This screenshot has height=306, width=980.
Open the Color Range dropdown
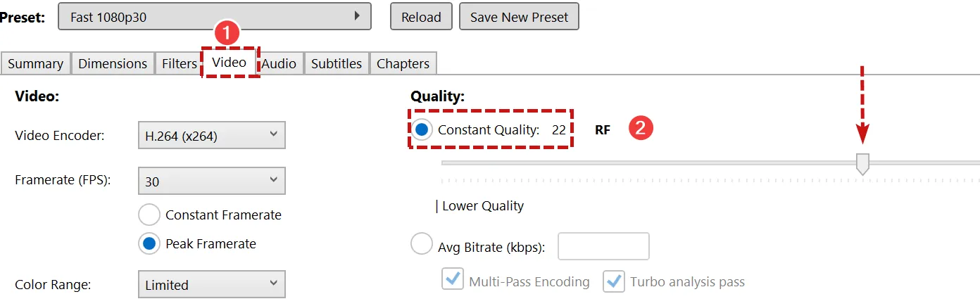tap(211, 284)
